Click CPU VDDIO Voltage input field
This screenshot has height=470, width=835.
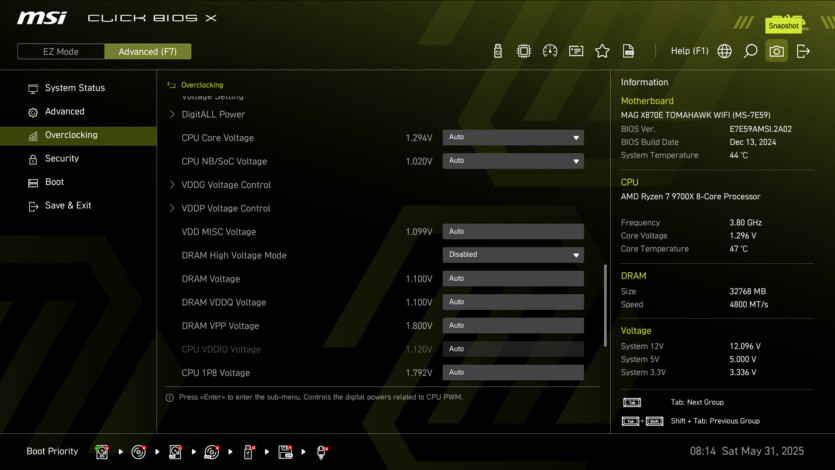click(513, 349)
